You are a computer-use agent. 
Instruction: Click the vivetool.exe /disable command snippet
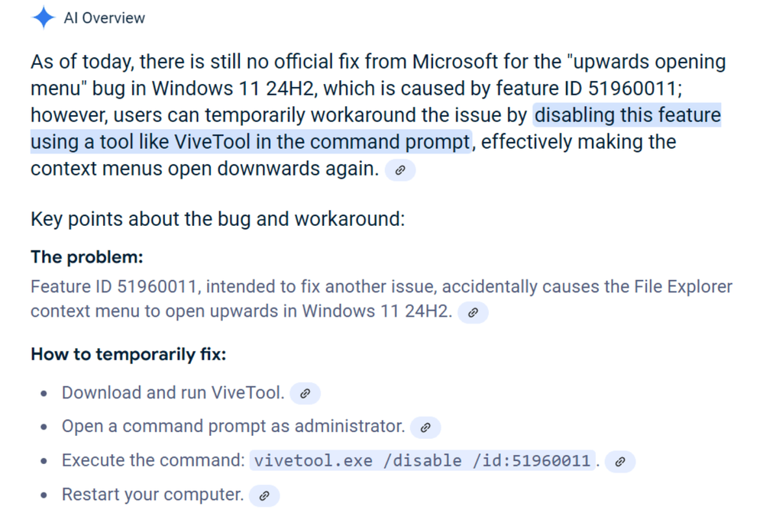tap(422, 461)
